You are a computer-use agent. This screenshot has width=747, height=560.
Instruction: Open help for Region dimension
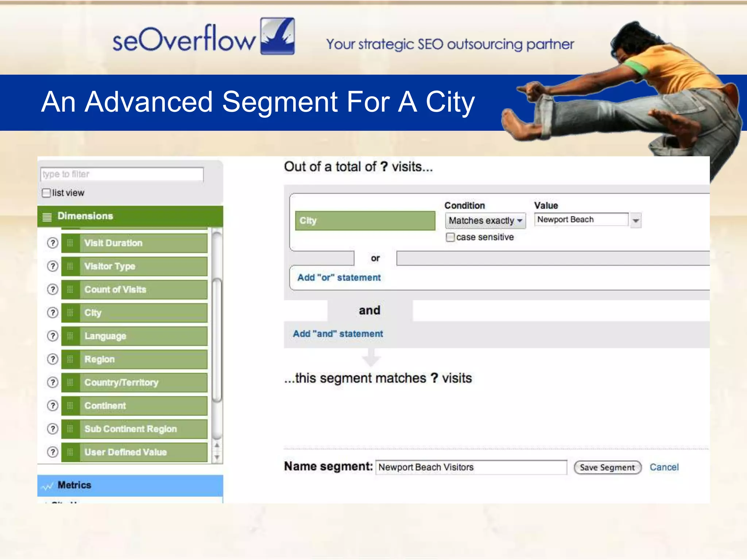point(53,359)
